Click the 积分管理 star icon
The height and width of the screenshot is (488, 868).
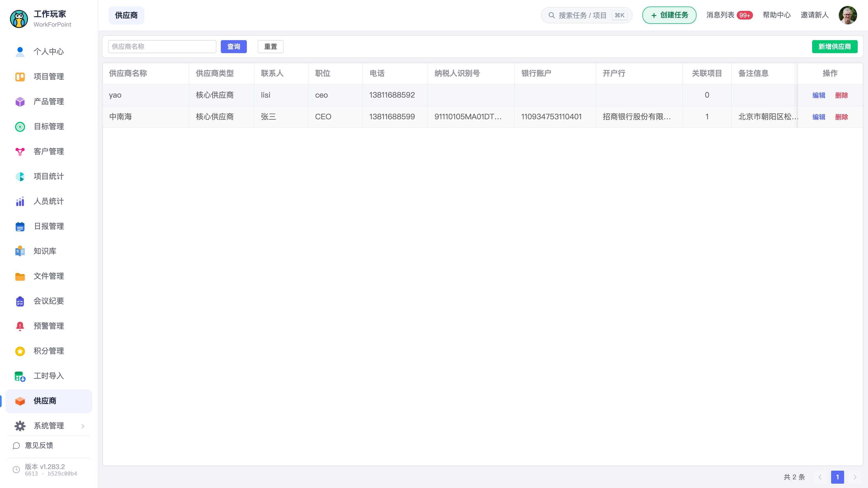(20, 351)
